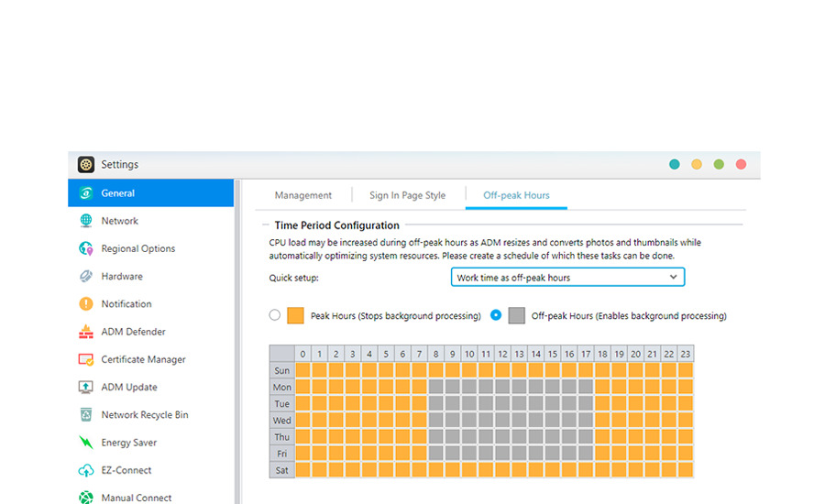Image resolution: width=825 pixels, height=504 pixels.
Task: Open the ADM Update icon
Action: coord(86,387)
